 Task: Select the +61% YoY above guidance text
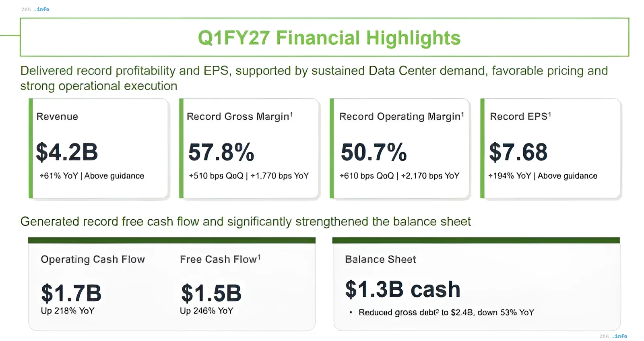92,176
